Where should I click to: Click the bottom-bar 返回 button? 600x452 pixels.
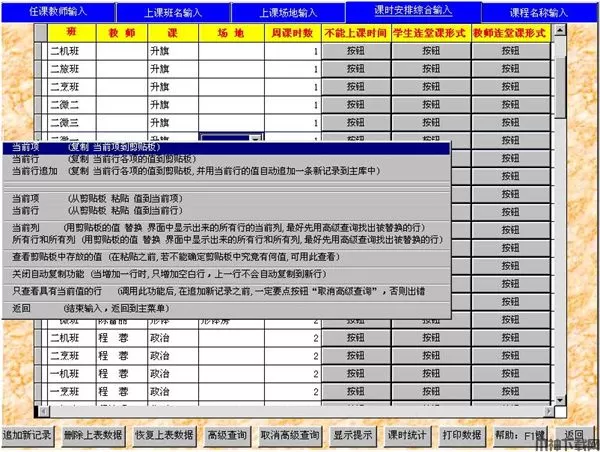575,436
